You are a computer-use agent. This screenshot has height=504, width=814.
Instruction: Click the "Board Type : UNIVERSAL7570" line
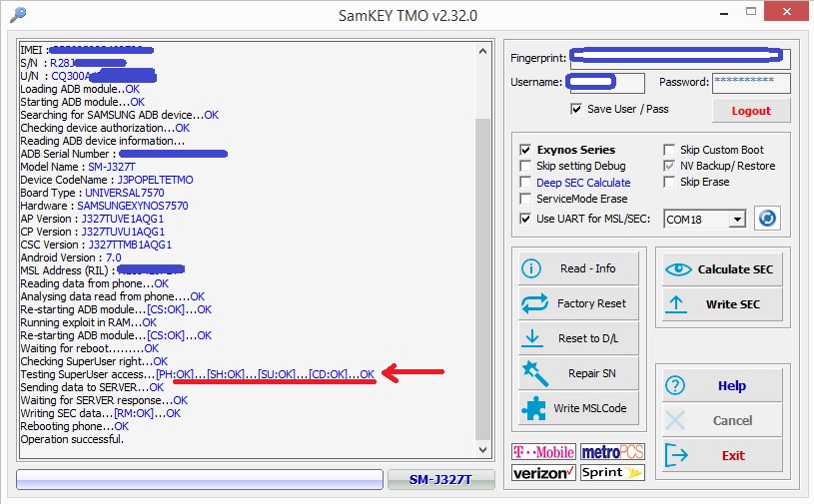93,193
